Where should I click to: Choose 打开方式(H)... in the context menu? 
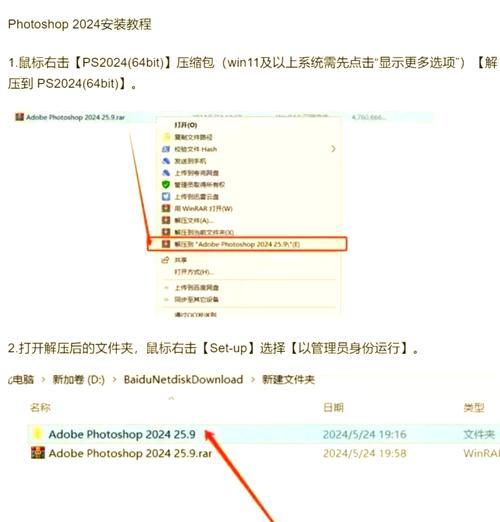click(x=194, y=272)
